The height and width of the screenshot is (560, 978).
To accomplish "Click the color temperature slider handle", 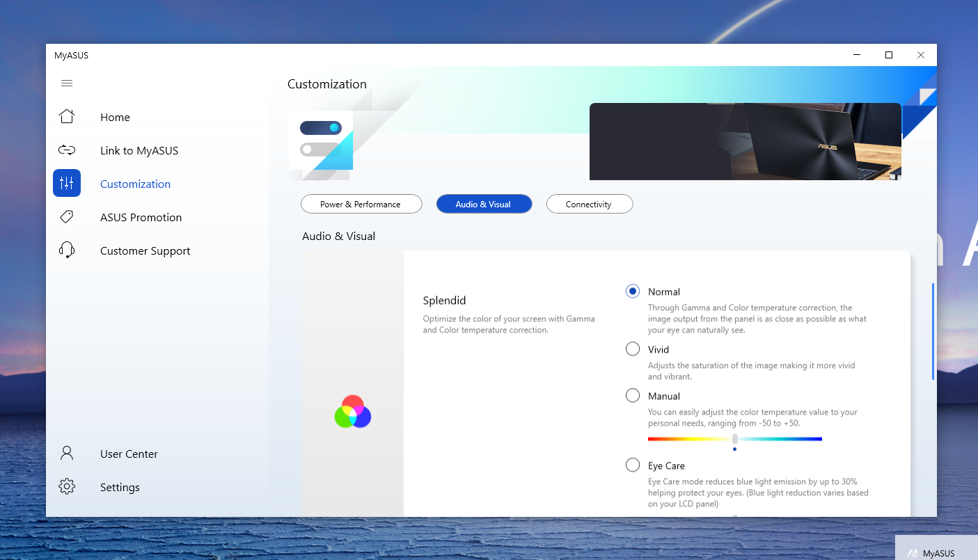I will pos(735,438).
